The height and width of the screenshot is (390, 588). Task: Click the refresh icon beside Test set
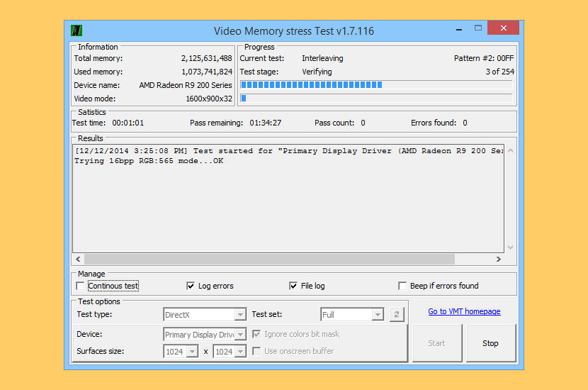coord(397,314)
